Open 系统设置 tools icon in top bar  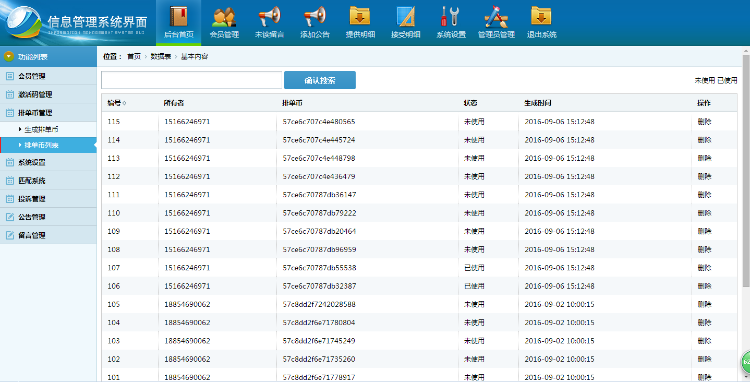(x=450, y=16)
